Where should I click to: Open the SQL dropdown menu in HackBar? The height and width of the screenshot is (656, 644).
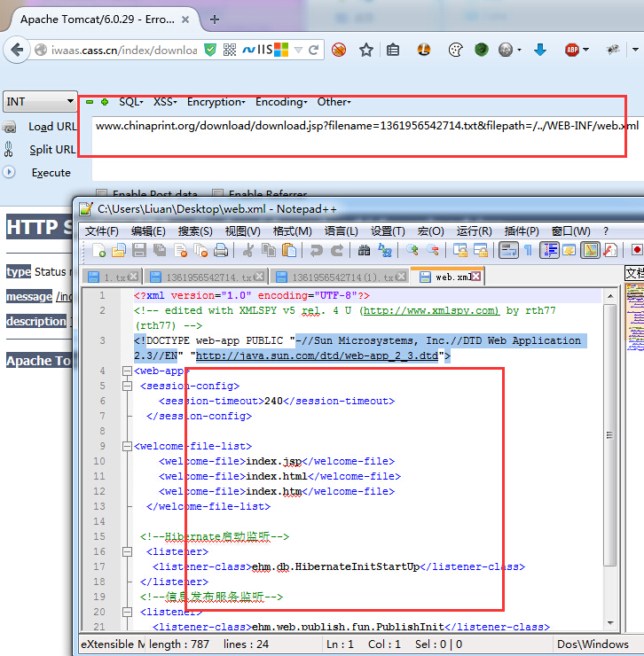pyautogui.click(x=131, y=102)
